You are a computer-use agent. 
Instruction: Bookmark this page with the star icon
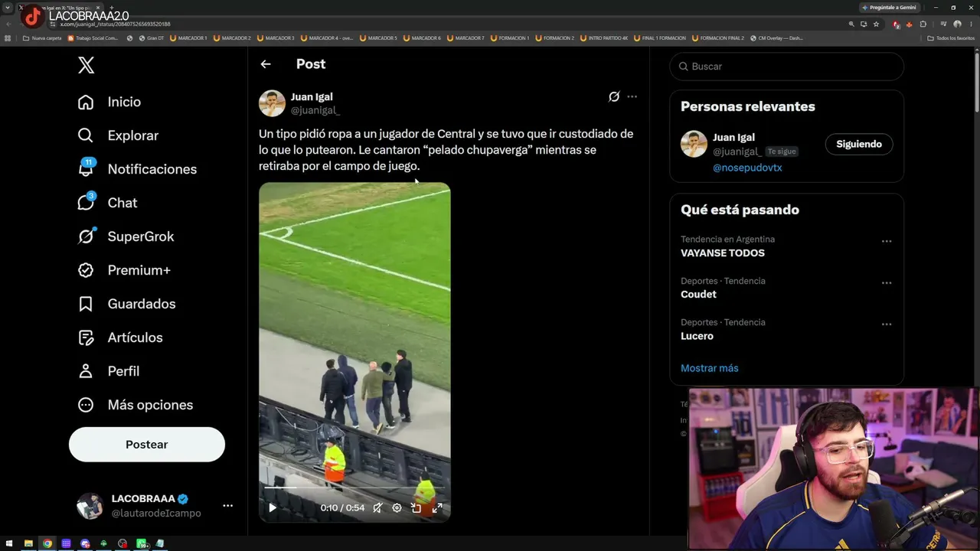point(877,24)
